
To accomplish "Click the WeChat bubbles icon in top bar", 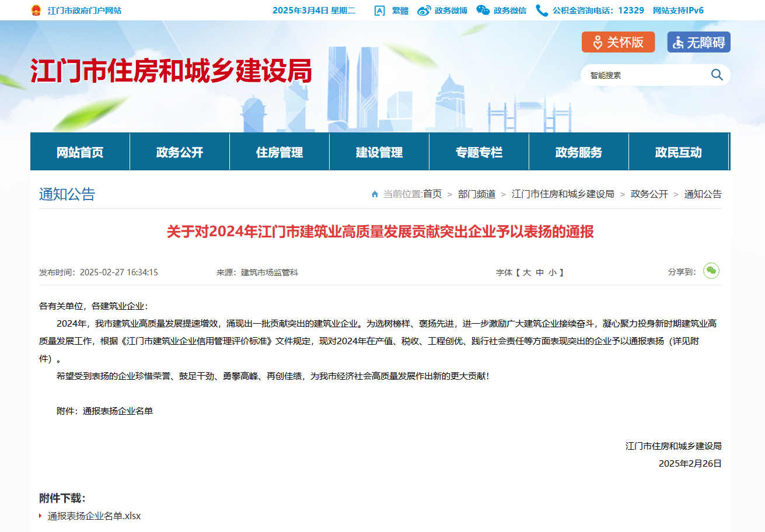I will click(x=483, y=10).
